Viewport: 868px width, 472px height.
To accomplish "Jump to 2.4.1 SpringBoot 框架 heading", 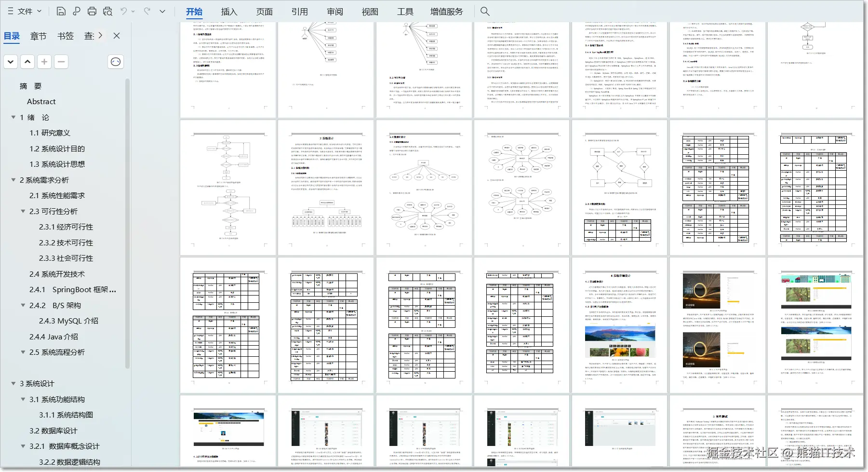I will click(x=73, y=290).
